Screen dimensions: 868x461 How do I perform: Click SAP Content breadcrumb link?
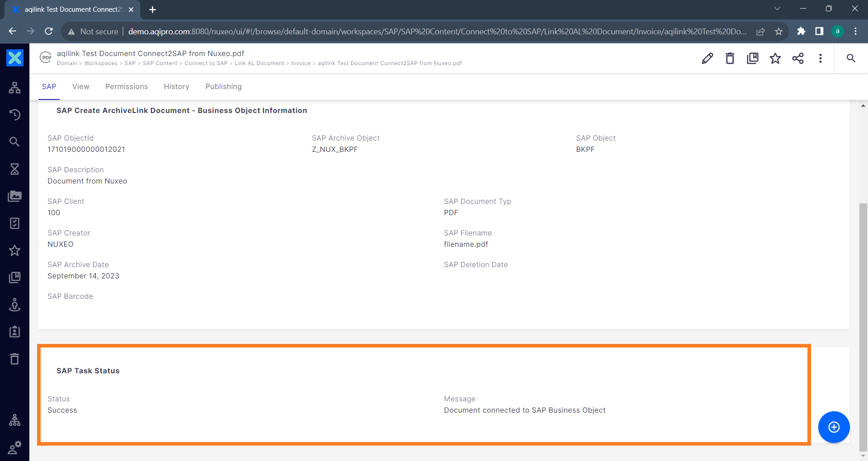tap(160, 63)
